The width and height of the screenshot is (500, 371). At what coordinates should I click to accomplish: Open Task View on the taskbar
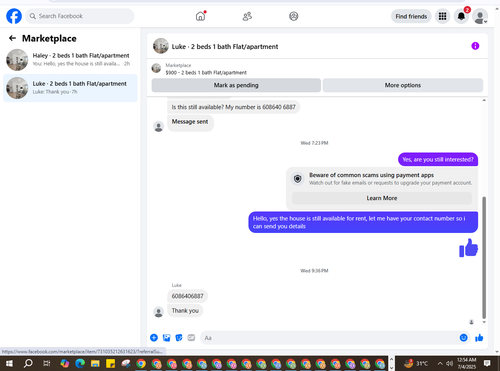(x=47, y=363)
